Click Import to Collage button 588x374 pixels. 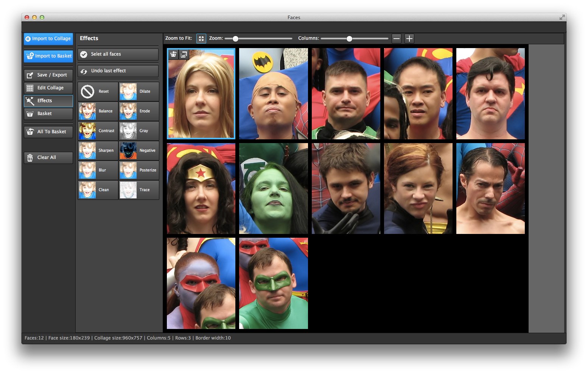point(48,39)
